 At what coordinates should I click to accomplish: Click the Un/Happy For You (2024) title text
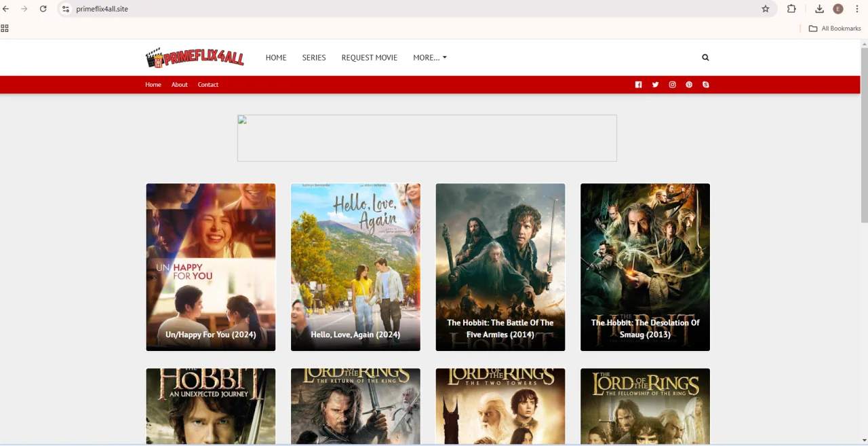211,335
